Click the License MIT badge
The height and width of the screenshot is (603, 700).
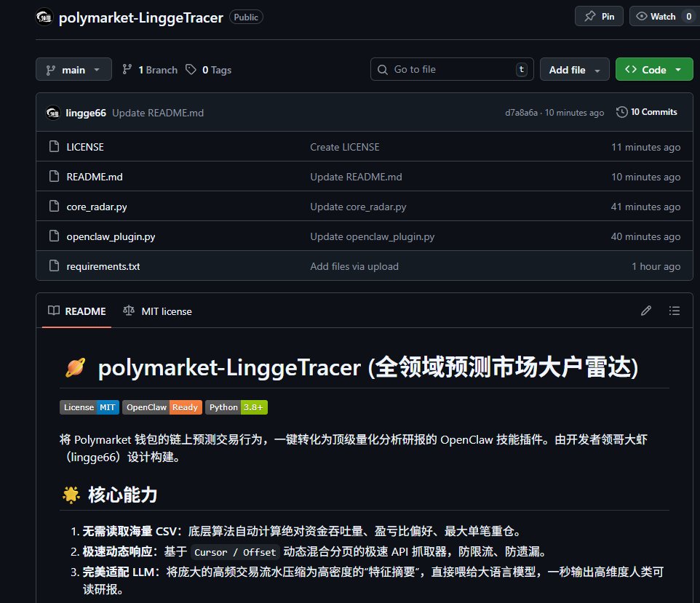(90, 407)
